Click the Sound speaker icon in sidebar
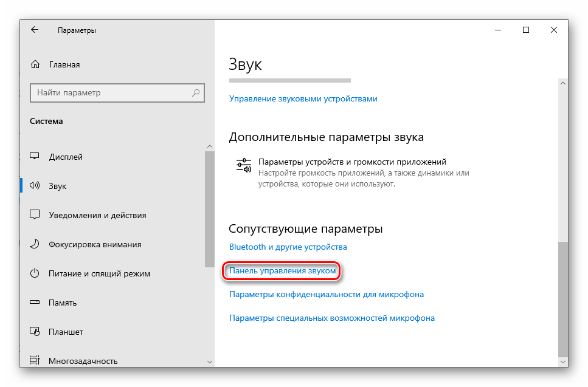Viewport: 588px width, 387px height. (35, 186)
